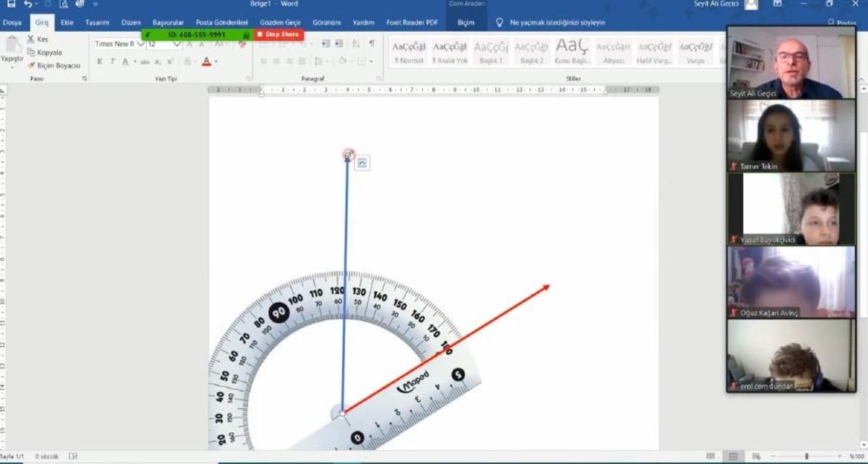The width and height of the screenshot is (868, 464).
Task: Switch to the Görünüm ribbon tab
Action: coord(326,22)
